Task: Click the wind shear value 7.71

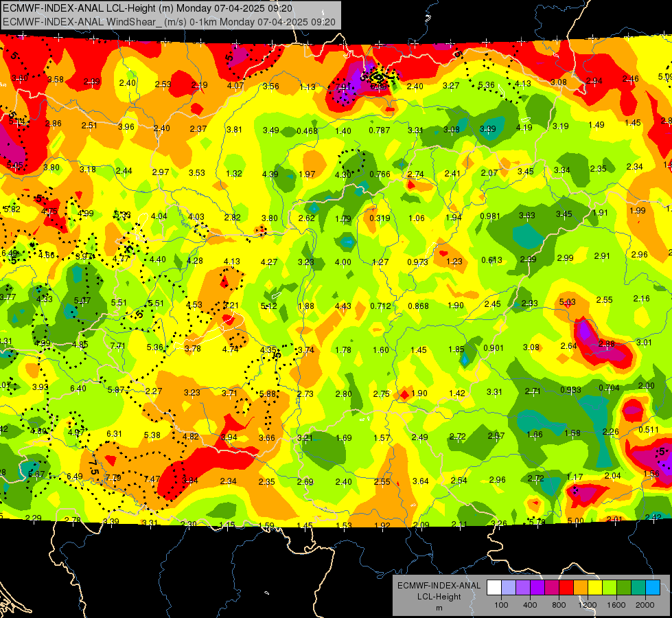Action: pos(118,345)
